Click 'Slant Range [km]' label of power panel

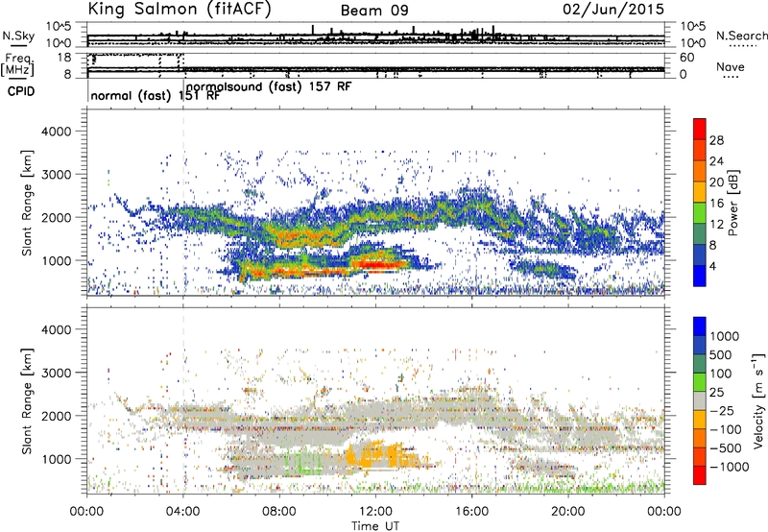[x=27, y=203]
